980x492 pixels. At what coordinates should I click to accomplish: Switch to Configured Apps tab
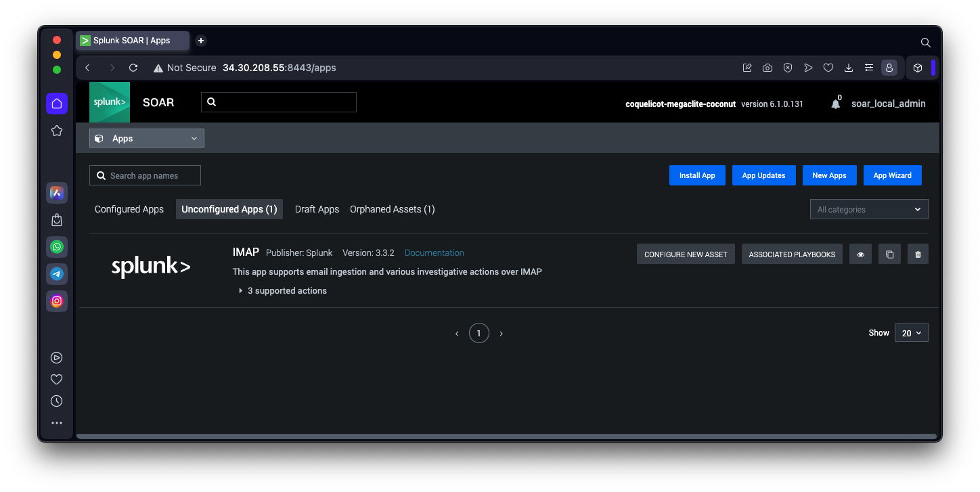pyautogui.click(x=129, y=209)
